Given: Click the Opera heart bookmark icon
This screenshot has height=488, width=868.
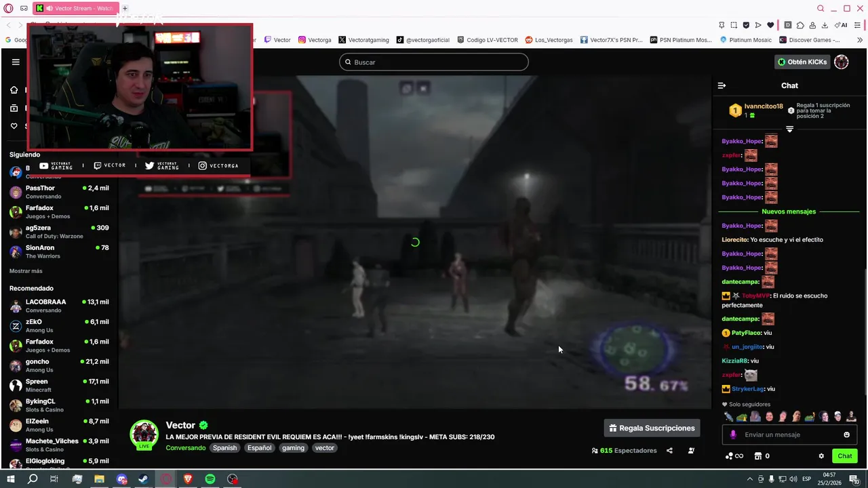Looking at the screenshot, I should tap(770, 25).
